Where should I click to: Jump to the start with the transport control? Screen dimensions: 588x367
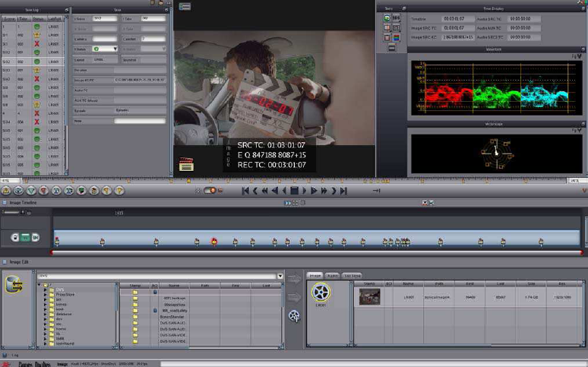coord(245,191)
